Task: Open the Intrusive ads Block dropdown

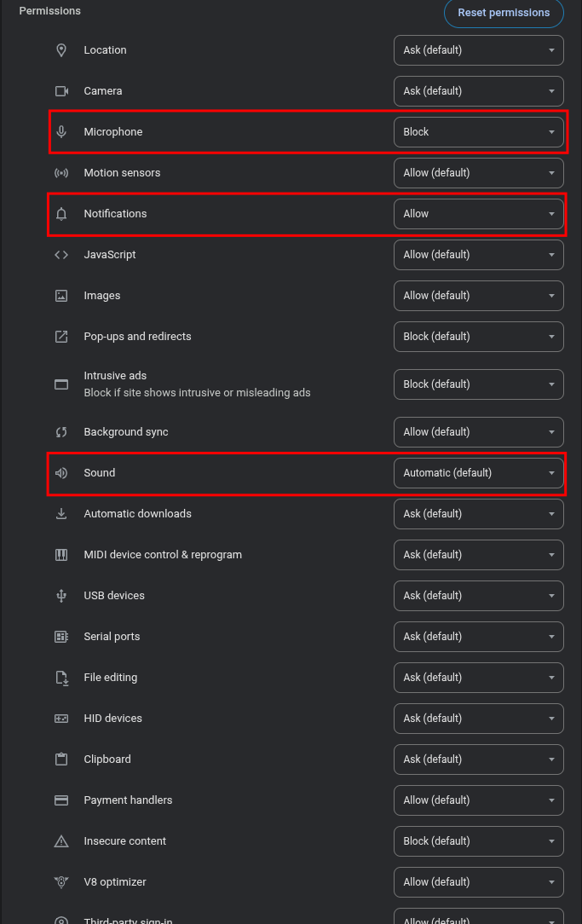Action: (x=478, y=384)
